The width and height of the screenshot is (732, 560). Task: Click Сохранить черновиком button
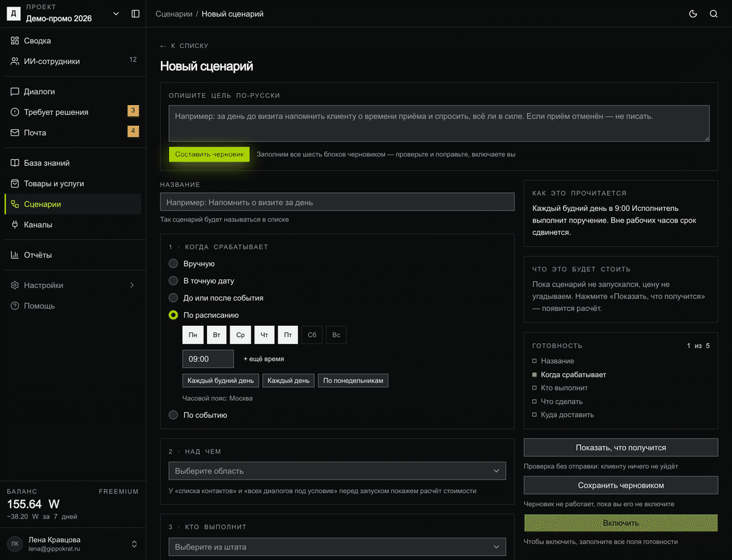pyautogui.click(x=621, y=486)
